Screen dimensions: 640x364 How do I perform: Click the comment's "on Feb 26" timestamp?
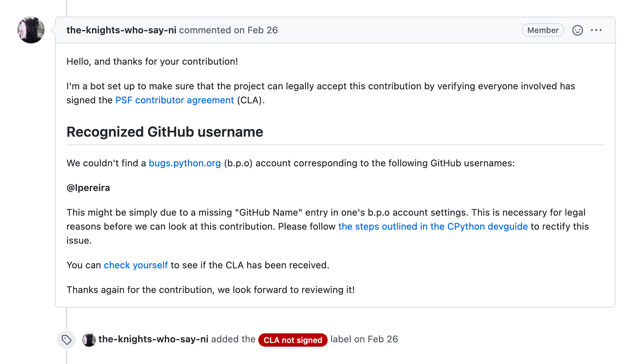(256, 30)
